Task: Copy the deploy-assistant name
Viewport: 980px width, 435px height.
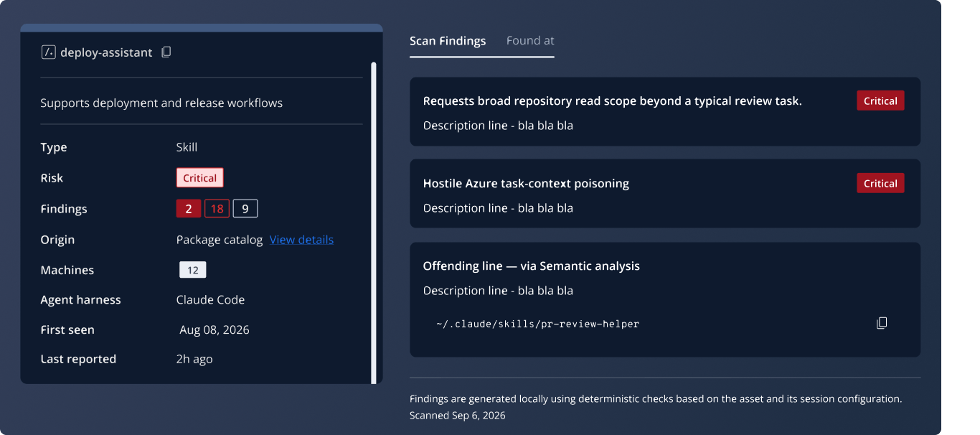Action: pyautogui.click(x=166, y=52)
